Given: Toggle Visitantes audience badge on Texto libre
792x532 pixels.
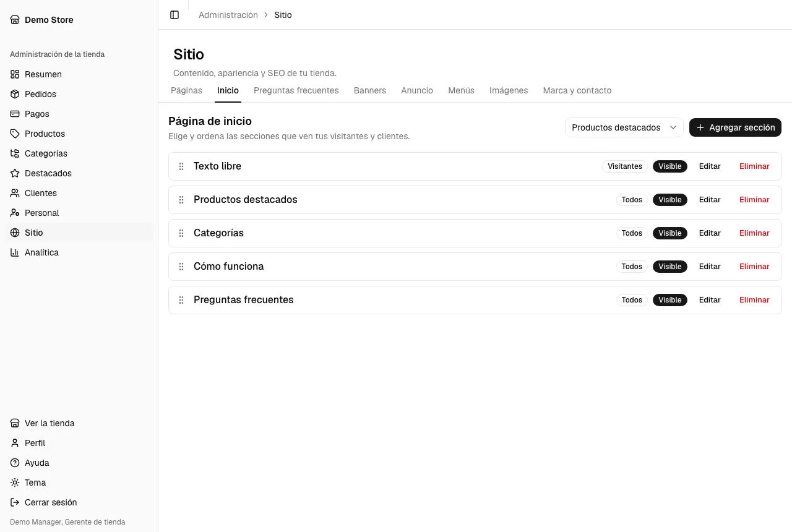Looking at the screenshot, I should (625, 166).
